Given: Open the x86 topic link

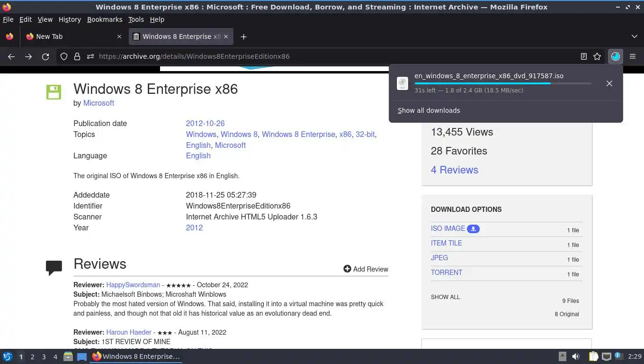Looking at the screenshot, I should pyautogui.click(x=345, y=134).
